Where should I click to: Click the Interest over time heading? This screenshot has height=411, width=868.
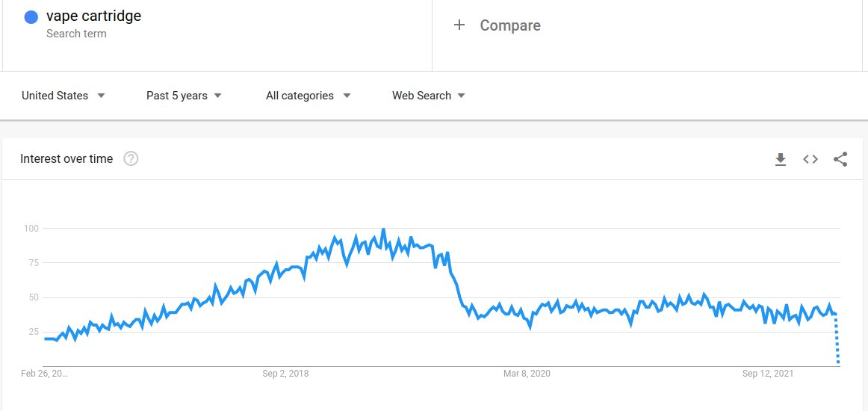(x=66, y=158)
